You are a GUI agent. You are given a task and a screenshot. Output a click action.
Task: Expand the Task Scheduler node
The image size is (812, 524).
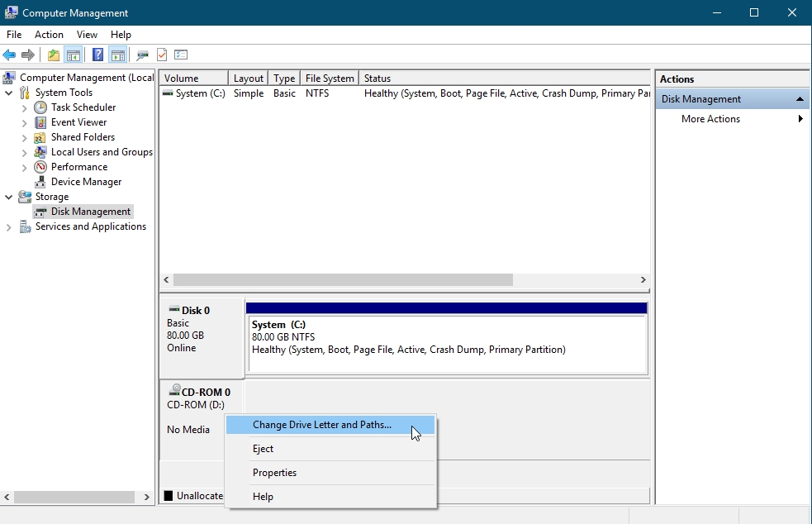click(24, 107)
